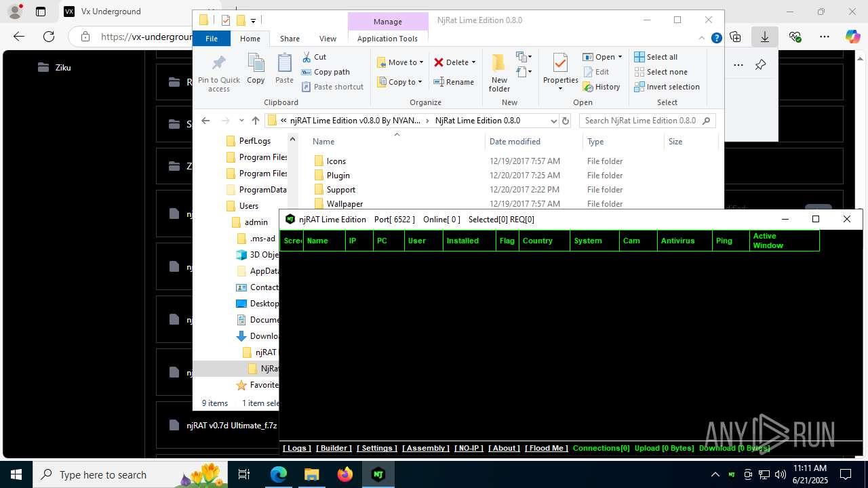Click Copy path in ribbon

point(325,72)
